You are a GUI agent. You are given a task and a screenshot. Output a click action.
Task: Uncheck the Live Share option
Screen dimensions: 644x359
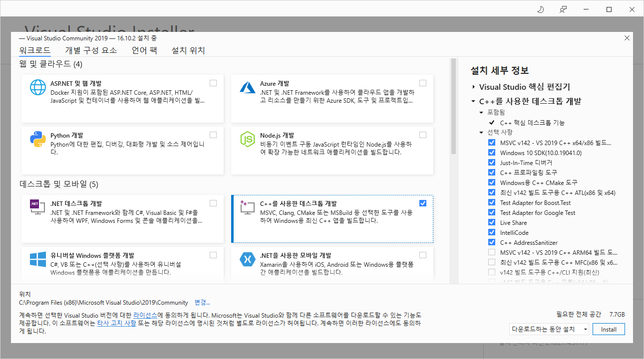(x=492, y=222)
